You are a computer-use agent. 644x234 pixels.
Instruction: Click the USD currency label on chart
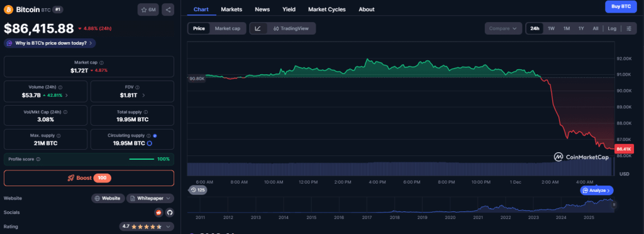coord(624,174)
